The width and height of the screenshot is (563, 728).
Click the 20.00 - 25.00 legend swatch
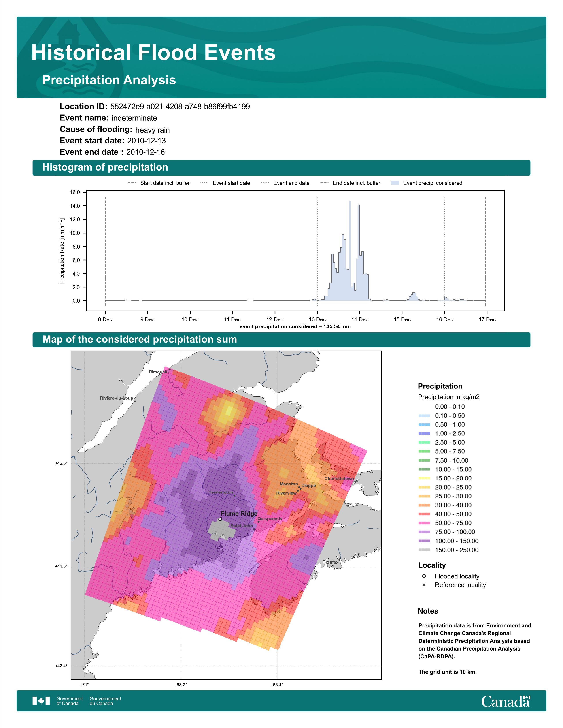coord(424,487)
